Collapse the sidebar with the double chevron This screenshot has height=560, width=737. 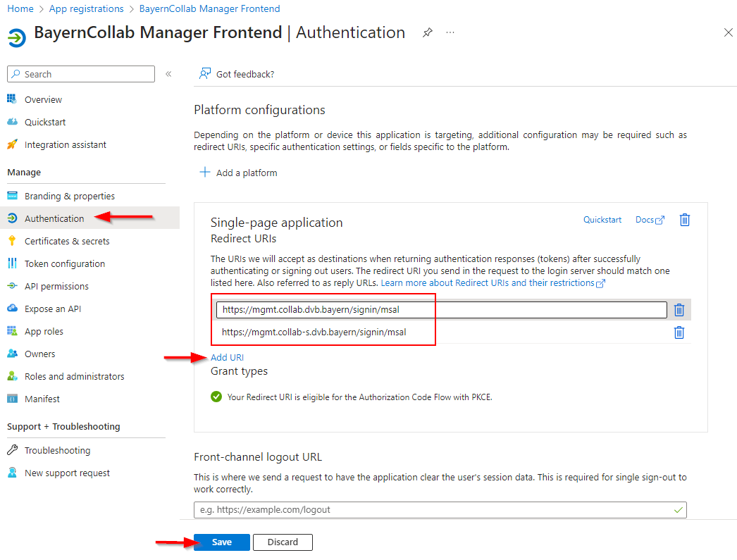tap(168, 74)
